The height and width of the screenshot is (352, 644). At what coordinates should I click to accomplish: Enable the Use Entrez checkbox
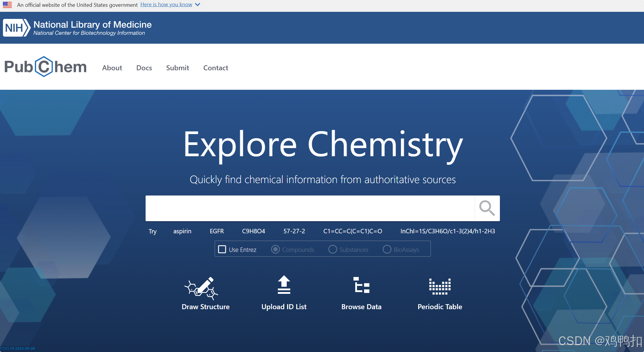pyautogui.click(x=222, y=249)
